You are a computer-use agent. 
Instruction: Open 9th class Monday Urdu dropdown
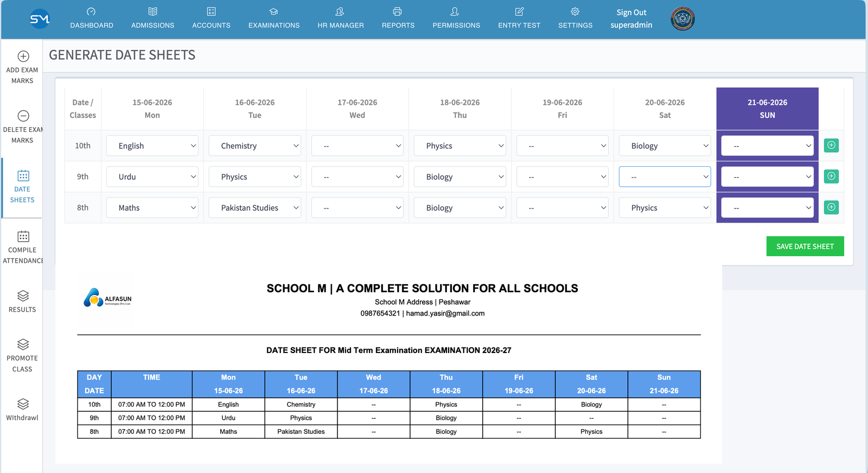152,176
